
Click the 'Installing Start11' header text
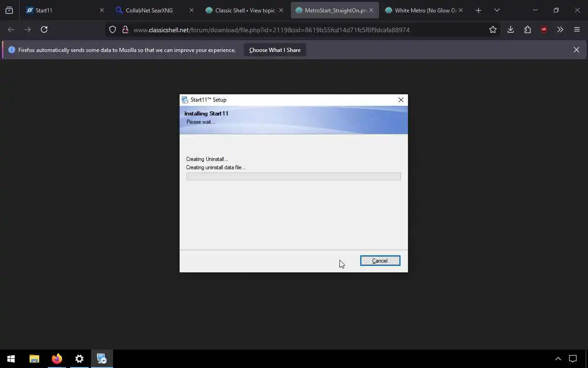tap(206, 114)
